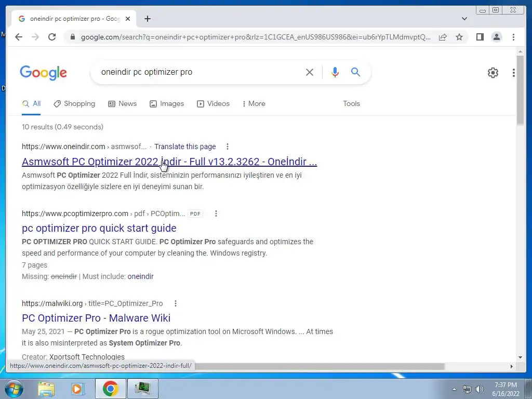532x399 pixels.
Task: Open pc optimizer pro quick start guide
Action: pos(99,228)
